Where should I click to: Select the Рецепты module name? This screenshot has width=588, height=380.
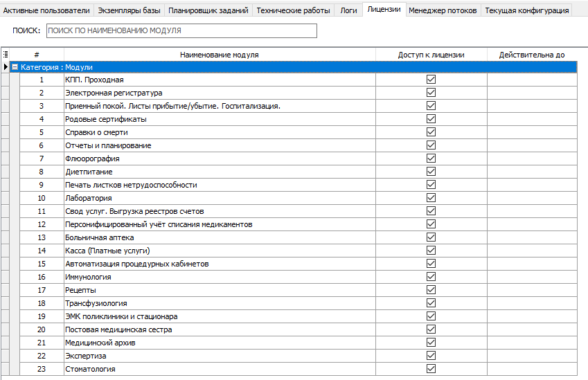pyautogui.click(x=220, y=290)
